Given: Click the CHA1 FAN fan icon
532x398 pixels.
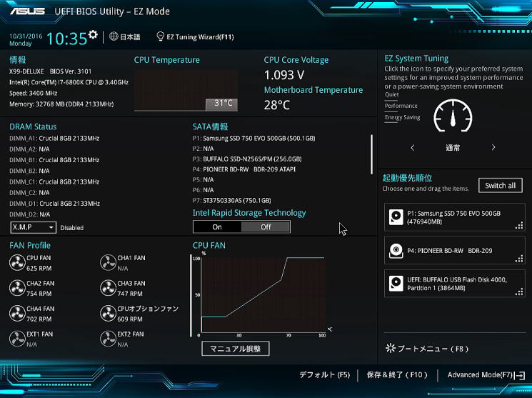Looking at the screenshot, I should click(109, 263).
